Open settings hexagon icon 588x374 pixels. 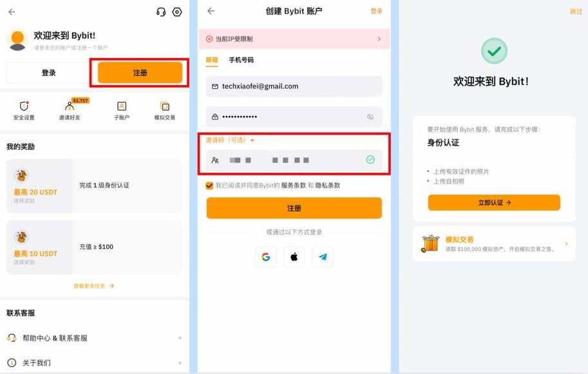(177, 12)
